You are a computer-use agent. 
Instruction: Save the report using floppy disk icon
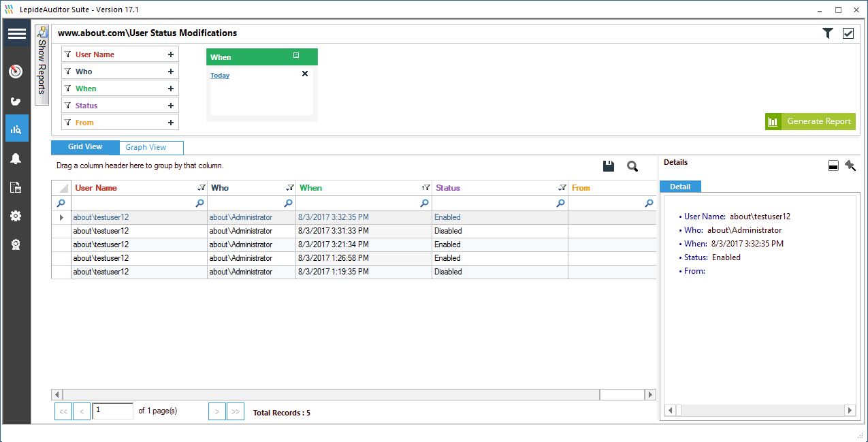pos(609,166)
